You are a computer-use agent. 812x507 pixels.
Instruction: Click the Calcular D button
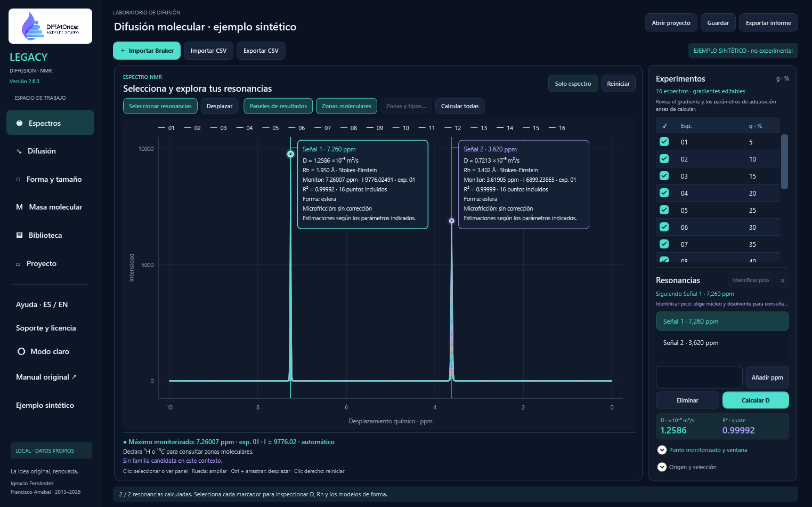click(756, 400)
